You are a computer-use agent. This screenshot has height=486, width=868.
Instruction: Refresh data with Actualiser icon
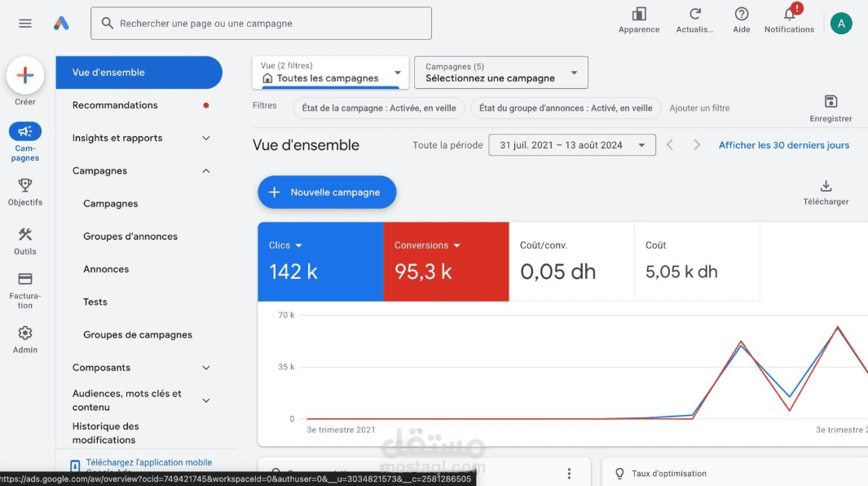[x=694, y=14]
